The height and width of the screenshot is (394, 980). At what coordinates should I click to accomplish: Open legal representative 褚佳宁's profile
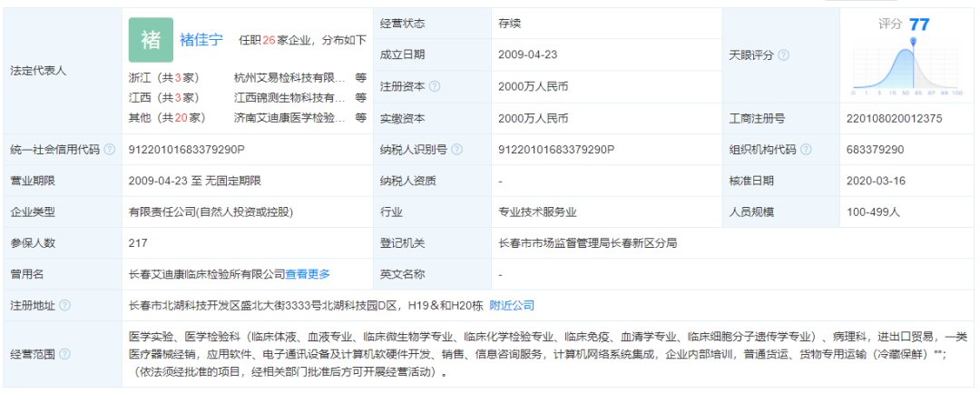tap(201, 40)
